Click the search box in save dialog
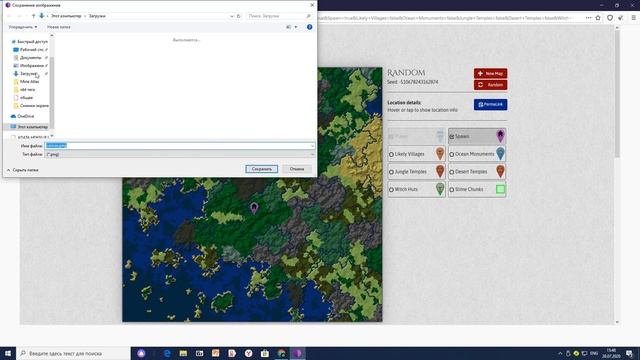This screenshot has width=640, height=360. (x=280, y=16)
